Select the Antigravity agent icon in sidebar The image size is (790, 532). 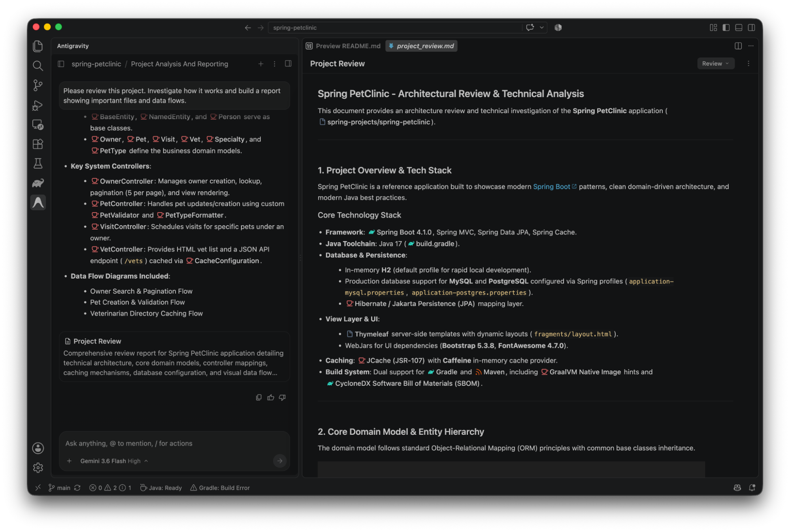click(x=38, y=202)
